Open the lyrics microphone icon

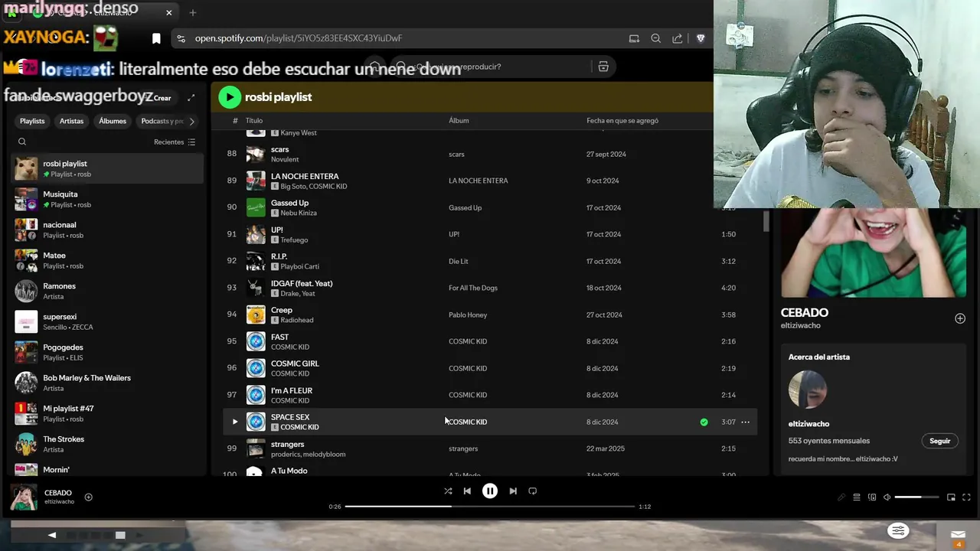click(x=841, y=497)
